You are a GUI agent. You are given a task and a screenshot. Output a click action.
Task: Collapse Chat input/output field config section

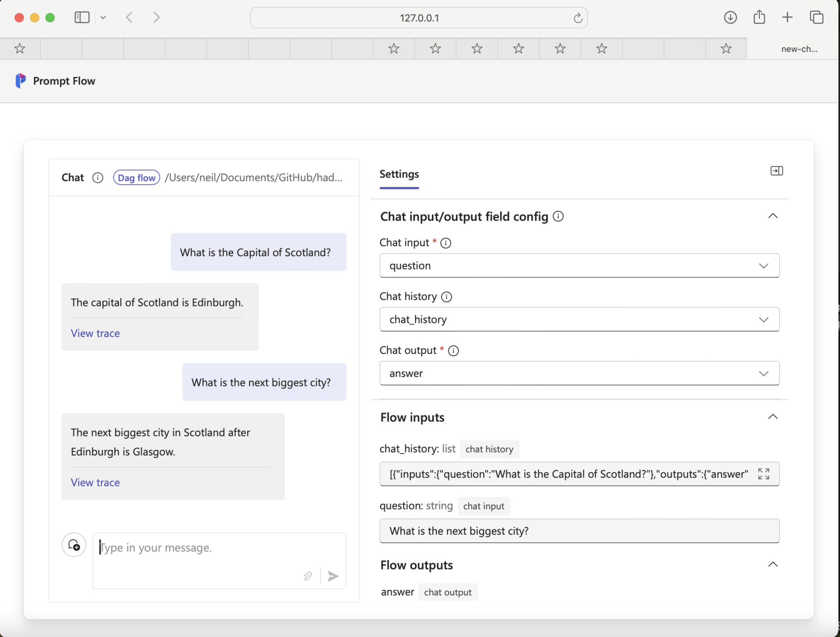click(x=772, y=216)
